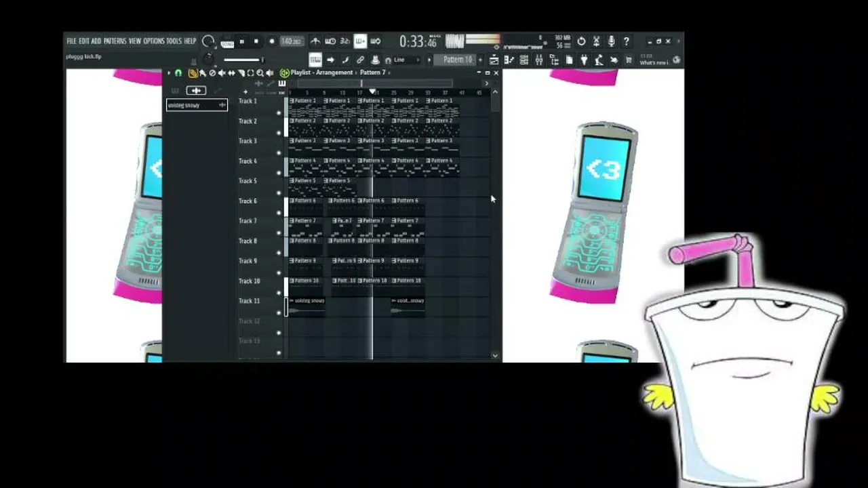Viewport: 868px width, 488px height.
Task: Open the PATTERNS menu
Action: pos(115,41)
